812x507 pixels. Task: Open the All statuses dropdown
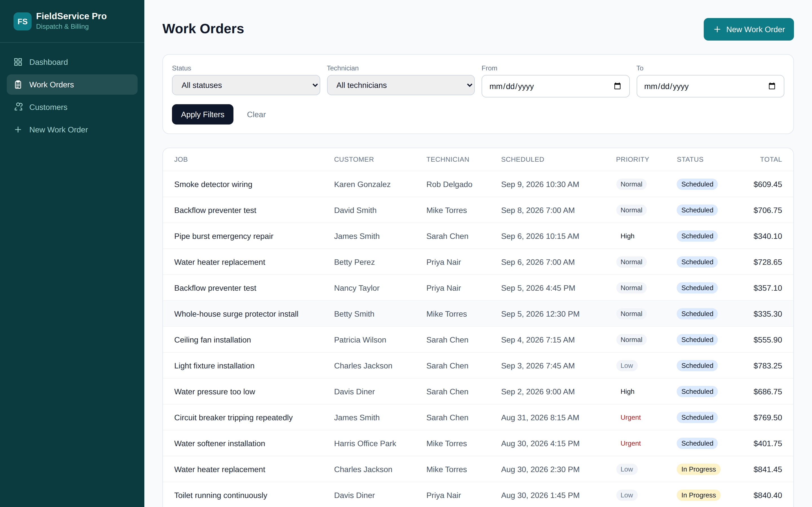click(x=246, y=85)
